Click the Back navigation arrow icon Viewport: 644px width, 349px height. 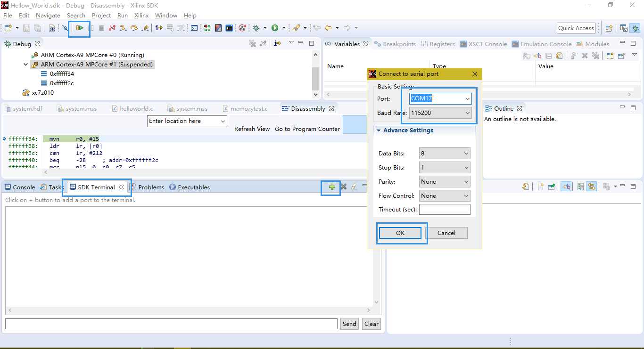point(328,28)
